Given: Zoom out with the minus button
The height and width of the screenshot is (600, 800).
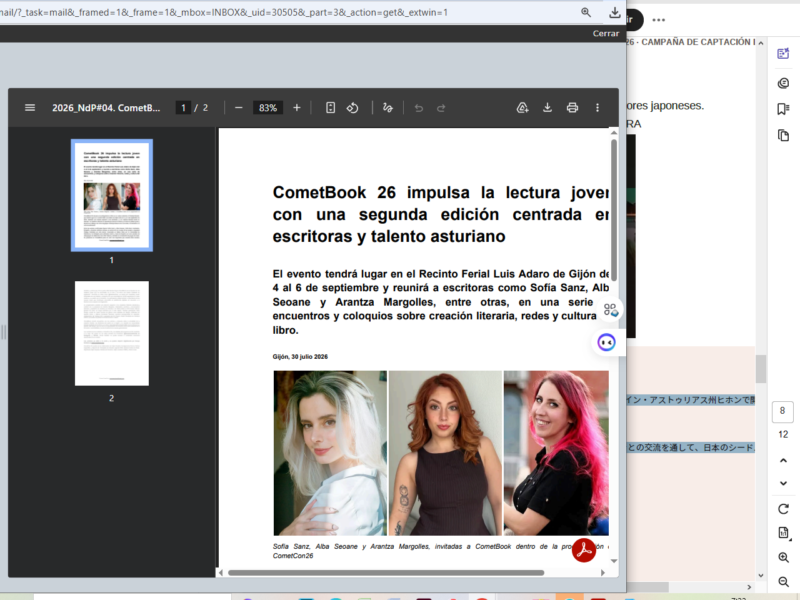Looking at the screenshot, I should pyautogui.click(x=238, y=108).
